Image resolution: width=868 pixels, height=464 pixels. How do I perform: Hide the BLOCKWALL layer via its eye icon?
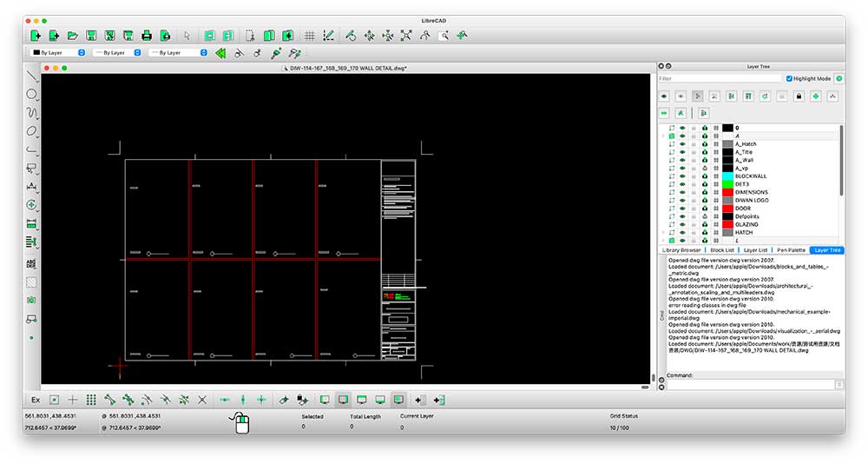coord(682,176)
